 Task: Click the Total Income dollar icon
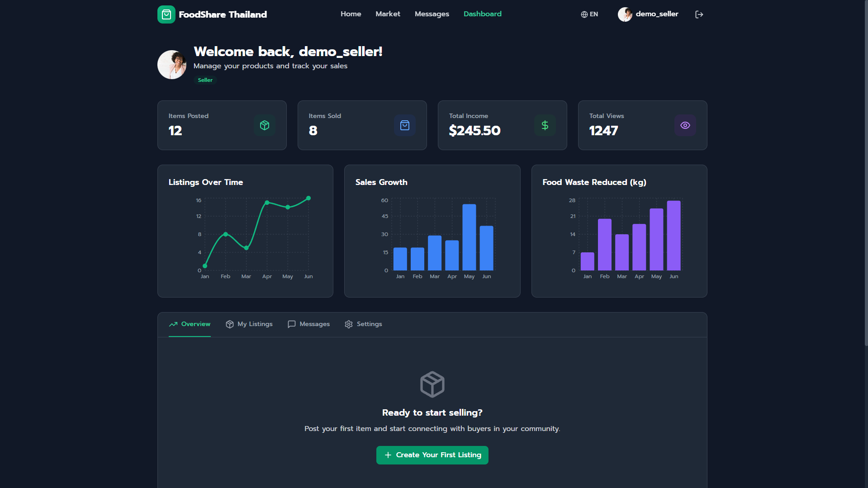pos(545,125)
